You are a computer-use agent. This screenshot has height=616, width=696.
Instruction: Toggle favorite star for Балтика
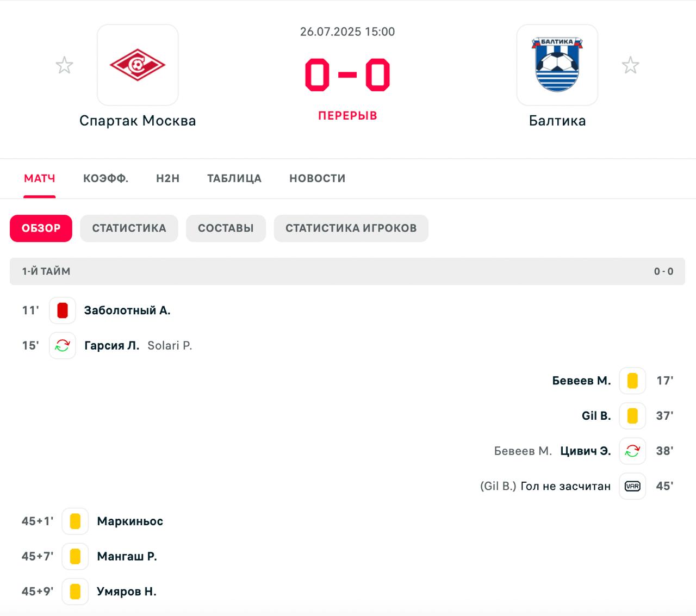[x=631, y=65]
